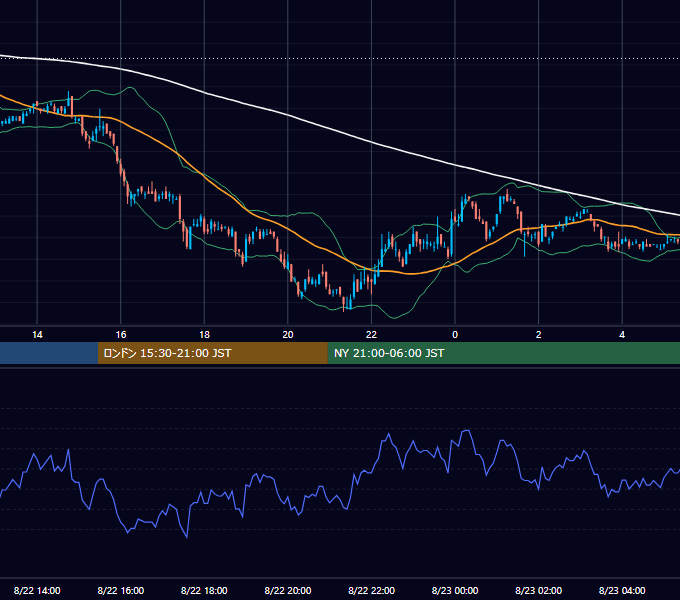Select the 18 hour axis label
The height and width of the screenshot is (600, 680).
click(x=204, y=335)
